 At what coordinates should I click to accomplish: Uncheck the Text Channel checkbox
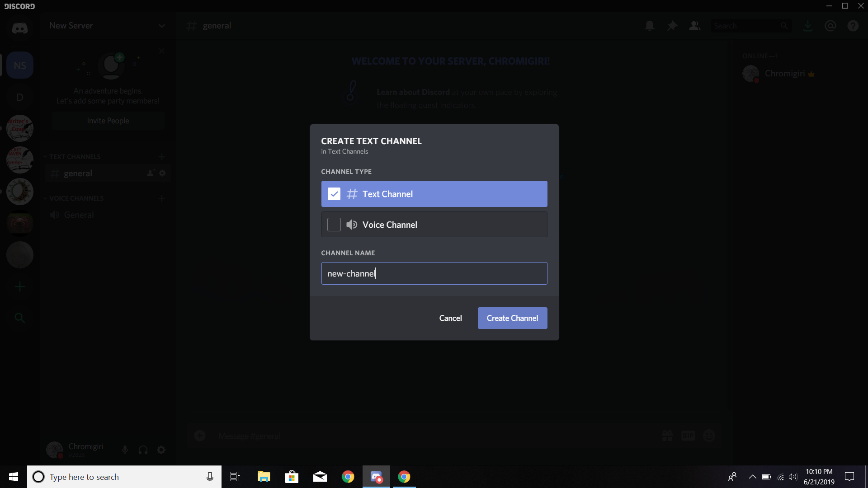[334, 193]
